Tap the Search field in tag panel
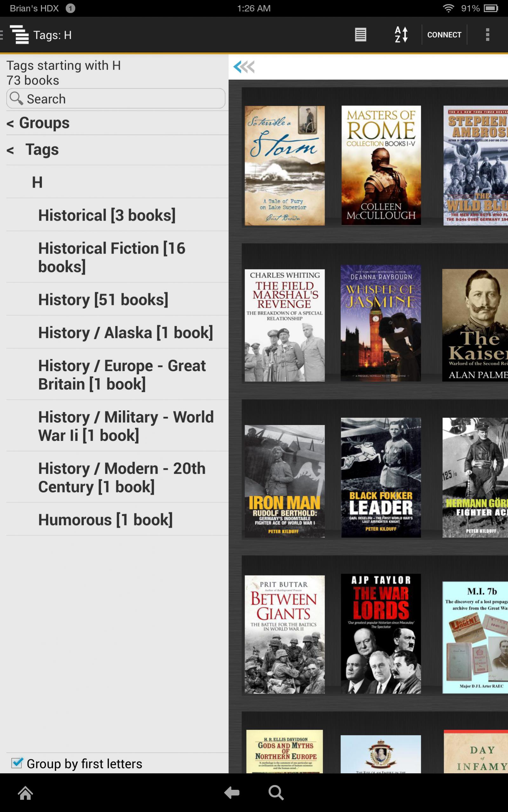 116,99
